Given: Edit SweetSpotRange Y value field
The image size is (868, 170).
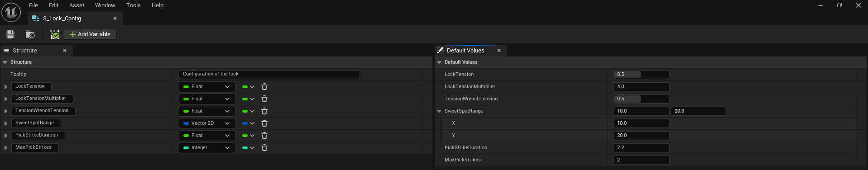Looking at the screenshot, I should [x=641, y=136].
